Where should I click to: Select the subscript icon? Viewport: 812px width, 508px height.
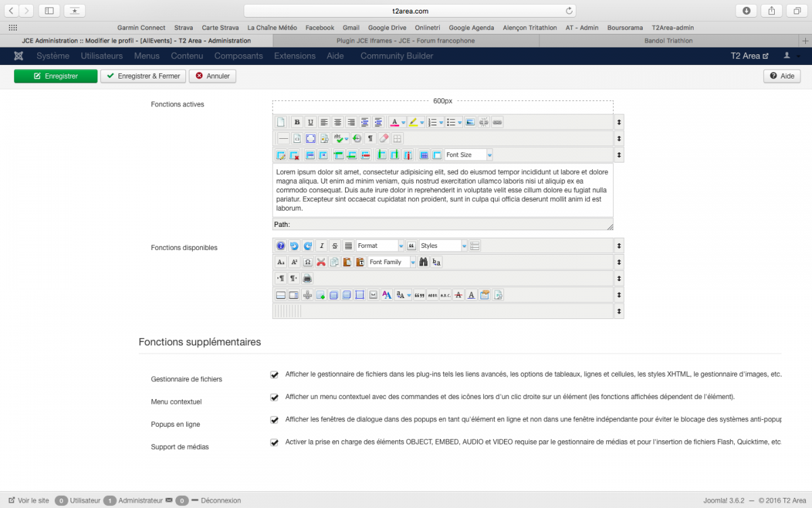(280, 262)
